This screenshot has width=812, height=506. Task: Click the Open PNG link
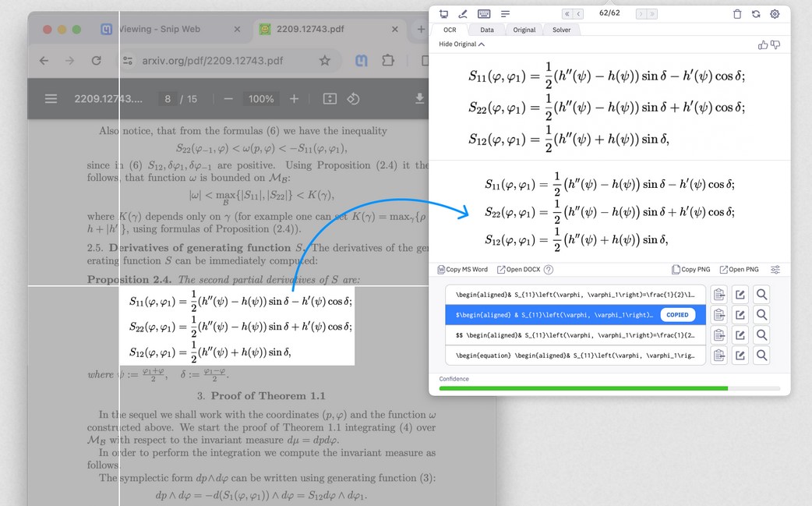coord(739,270)
